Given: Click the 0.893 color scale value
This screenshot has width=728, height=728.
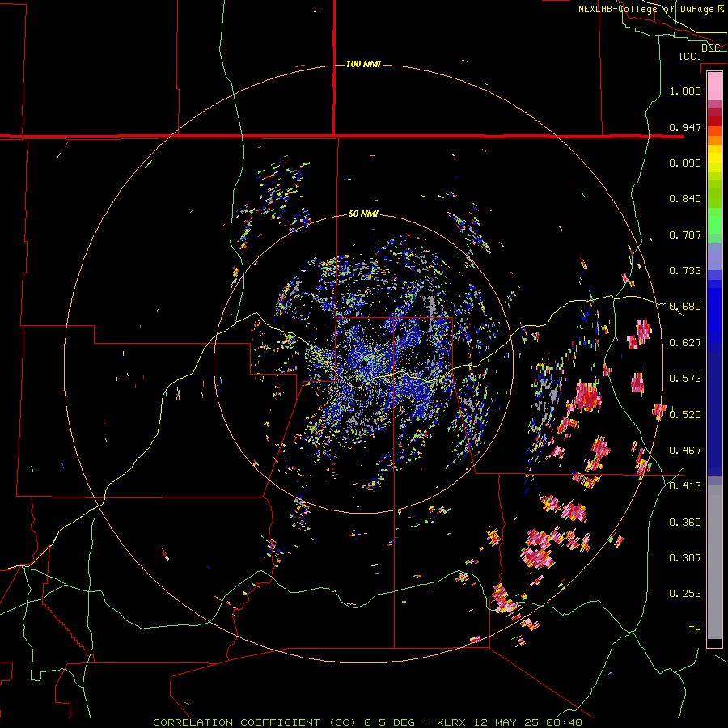Looking at the screenshot, I should (685, 163).
